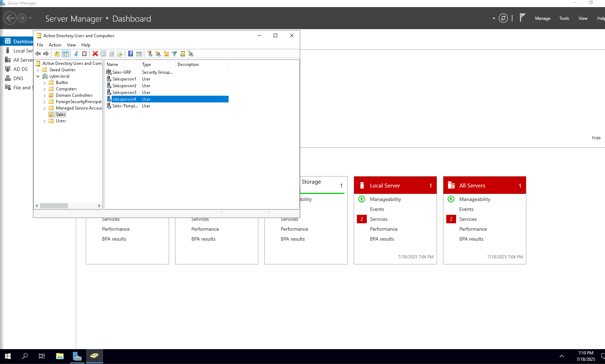Screen dimensions: 605x364
Task: Click Server Manager refresh circle icon
Action: coord(503,18)
